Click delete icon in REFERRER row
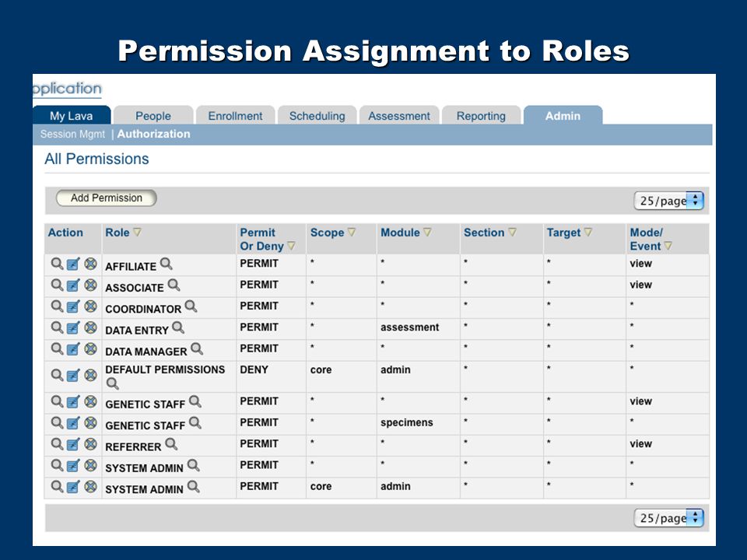 point(90,444)
